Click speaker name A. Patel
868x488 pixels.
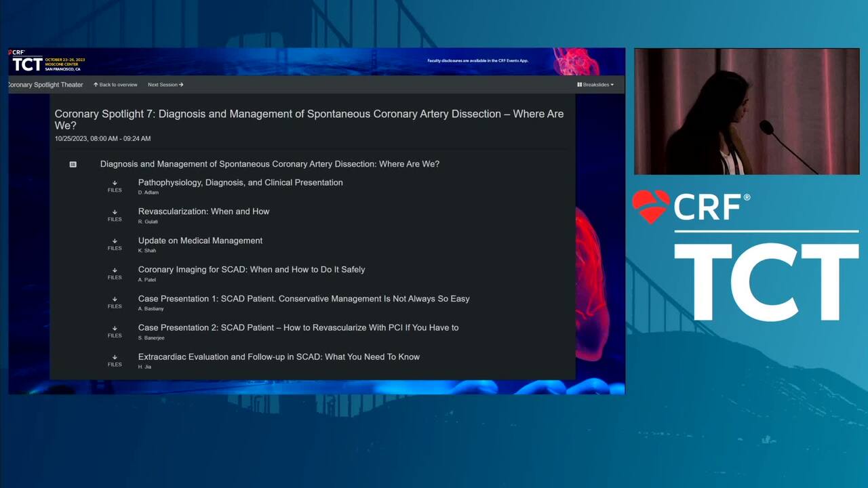pyautogui.click(x=147, y=280)
